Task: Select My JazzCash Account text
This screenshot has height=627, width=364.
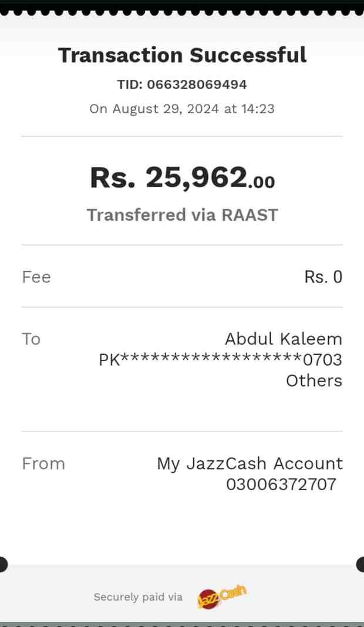Action: [x=250, y=464]
